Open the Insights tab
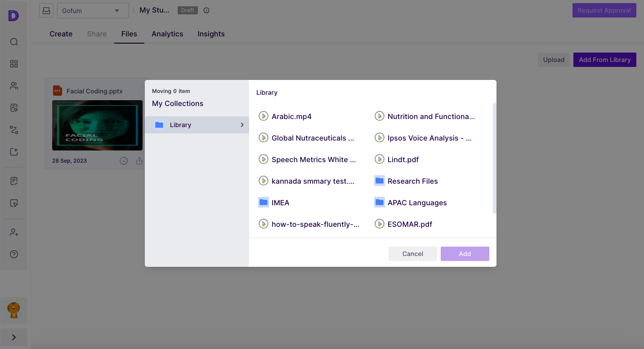Image resolution: width=644 pixels, height=349 pixels. [211, 34]
